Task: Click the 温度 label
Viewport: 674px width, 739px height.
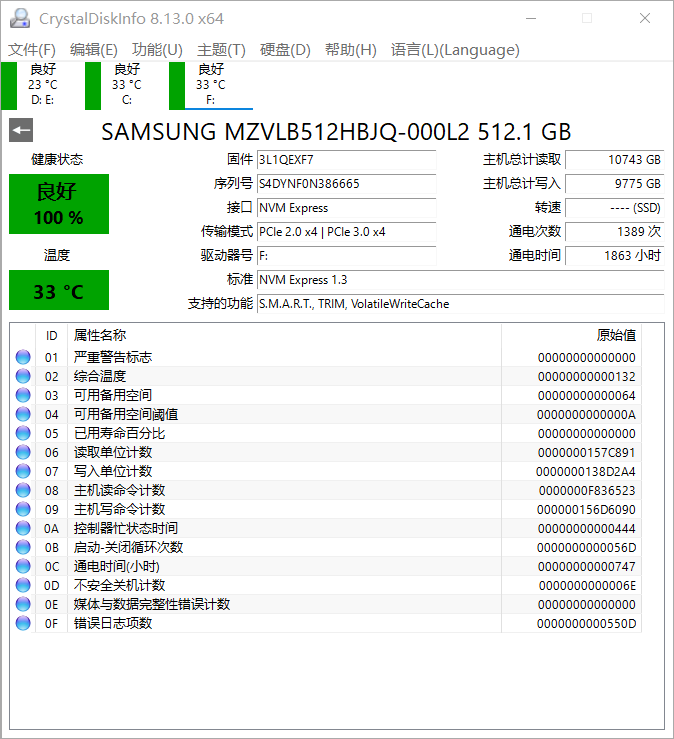Action: tap(57, 255)
